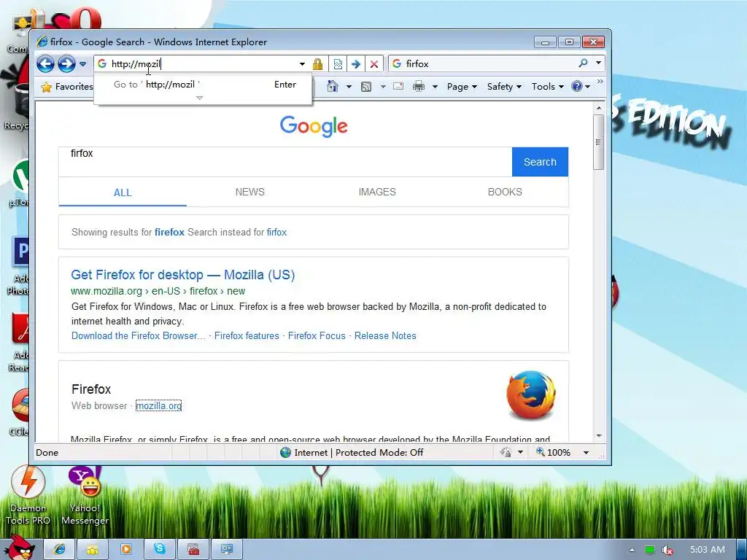747x560 pixels.
Task: Click the RSS Feeds icon
Action: point(366,86)
